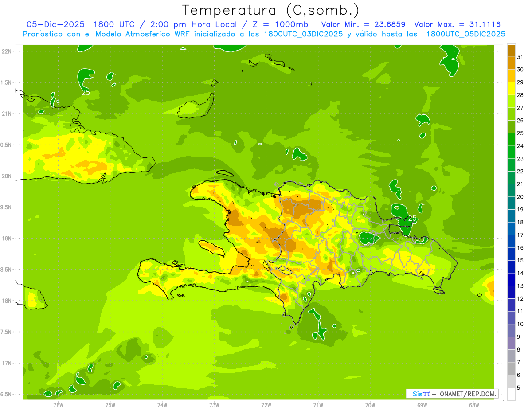
Task: Click the '17N' latitude axis label
Action: [8, 363]
